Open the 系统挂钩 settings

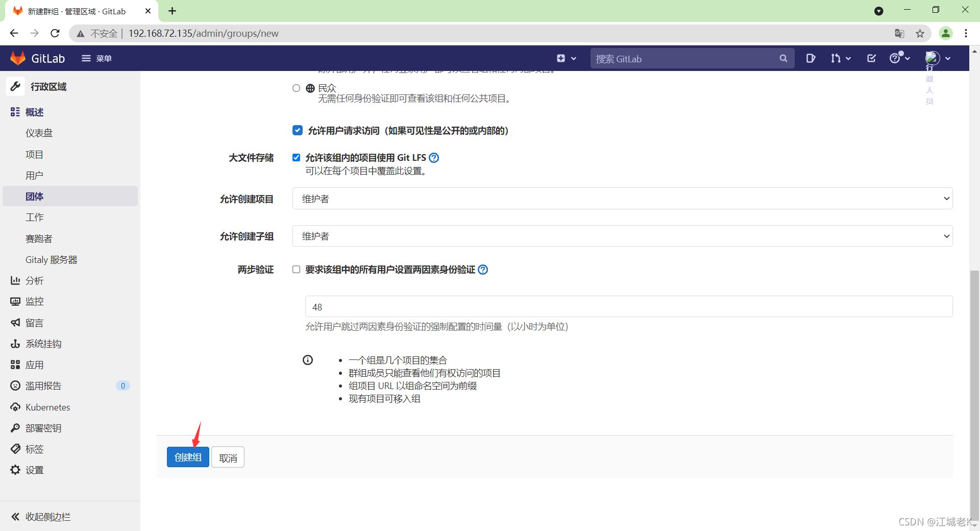tap(42, 344)
